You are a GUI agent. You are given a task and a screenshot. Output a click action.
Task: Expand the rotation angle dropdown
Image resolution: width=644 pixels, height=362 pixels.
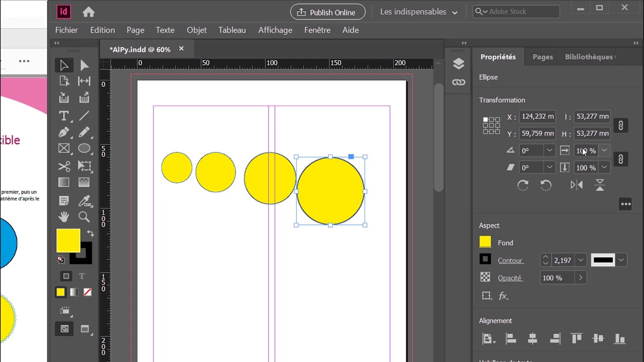pos(549,151)
